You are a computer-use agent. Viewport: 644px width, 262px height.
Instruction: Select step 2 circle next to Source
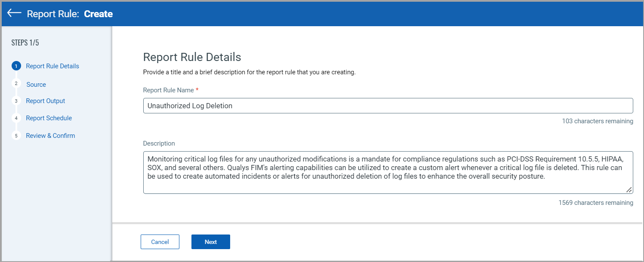click(16, 84)
